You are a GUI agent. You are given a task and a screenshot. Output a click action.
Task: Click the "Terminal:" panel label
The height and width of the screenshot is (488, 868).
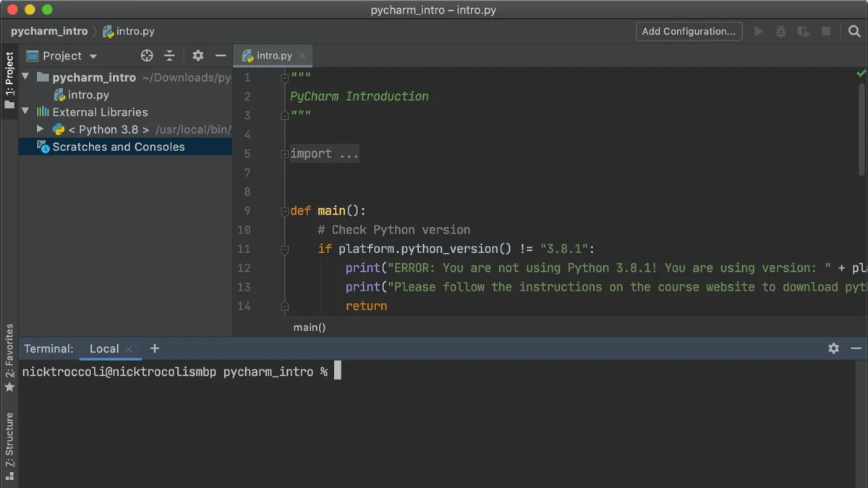pyautogui.click(x=48, y=348)
